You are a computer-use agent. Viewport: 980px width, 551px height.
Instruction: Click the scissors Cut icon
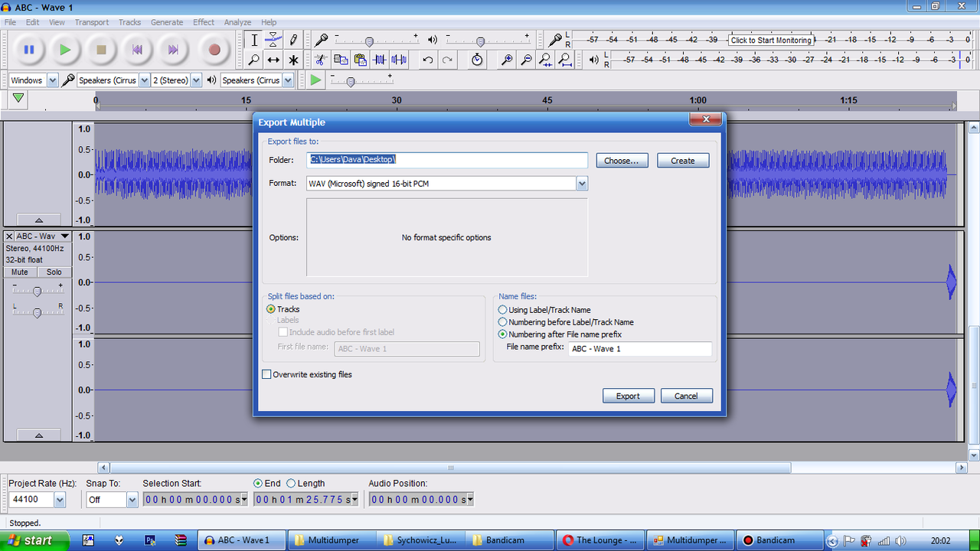pos(322,60)
